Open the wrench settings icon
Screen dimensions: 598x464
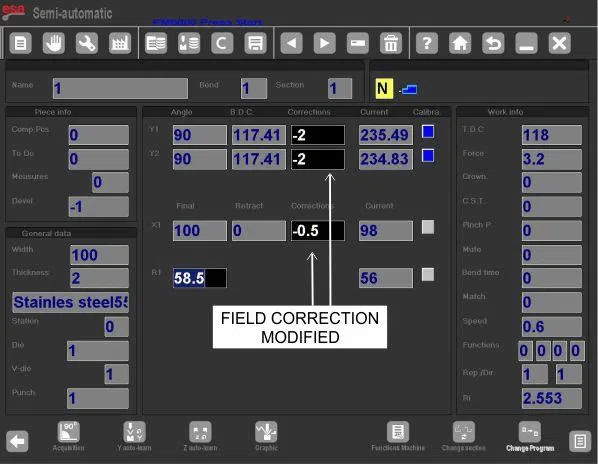point(87,43)
